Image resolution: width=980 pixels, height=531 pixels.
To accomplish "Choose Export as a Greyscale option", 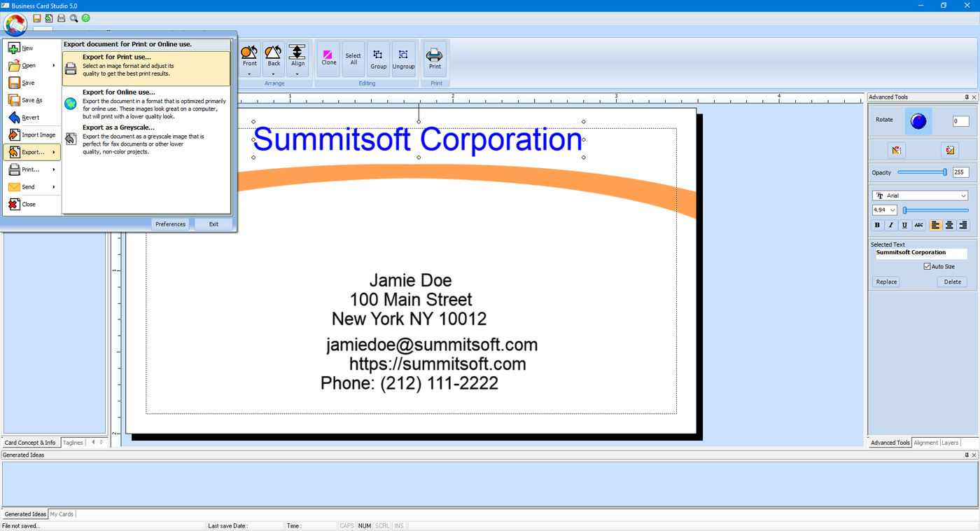I will pyautogui.click(x=146, y=140).
